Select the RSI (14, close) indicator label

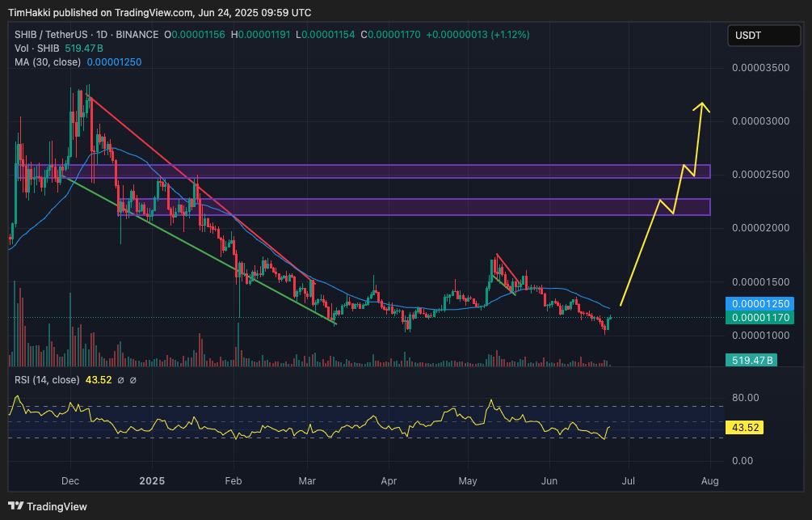tap(47, 380)
